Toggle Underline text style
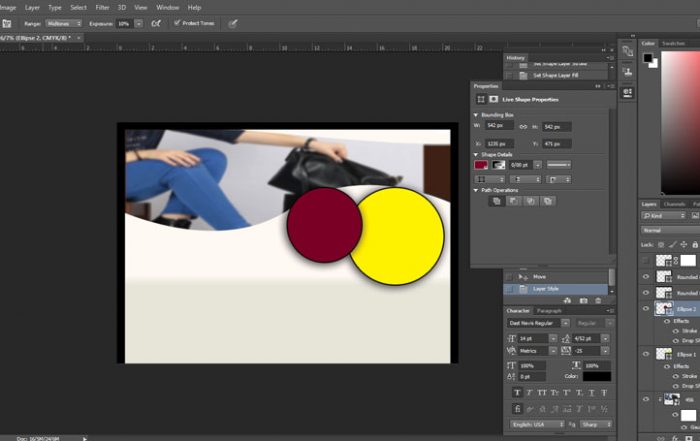 tap(592, 393)
